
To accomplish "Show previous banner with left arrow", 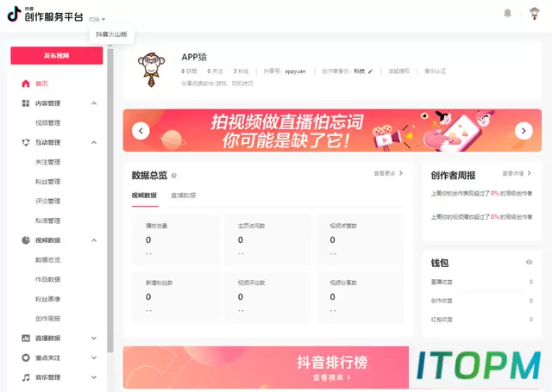I will tap(141, 131).
